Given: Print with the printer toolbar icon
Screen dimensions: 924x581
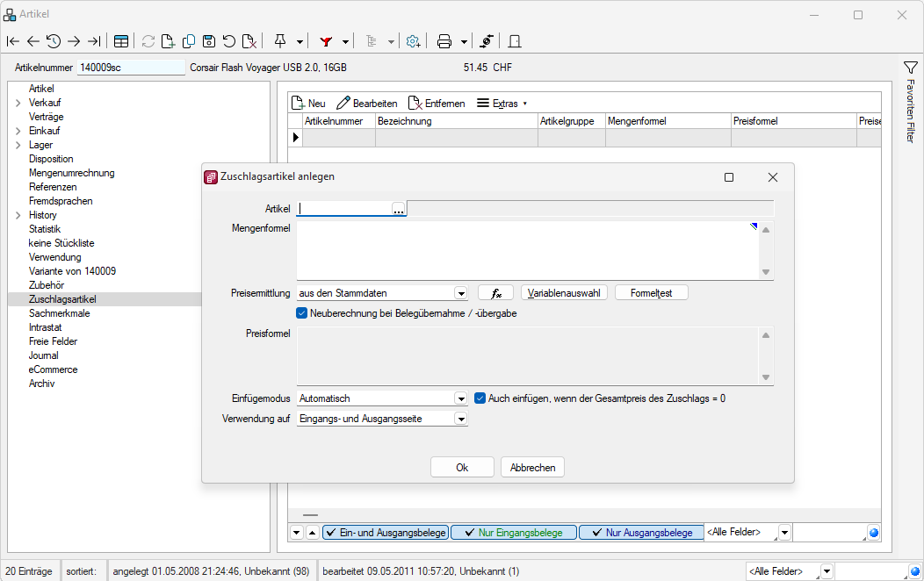Looking at the screenshot, I should click(444, 41).
